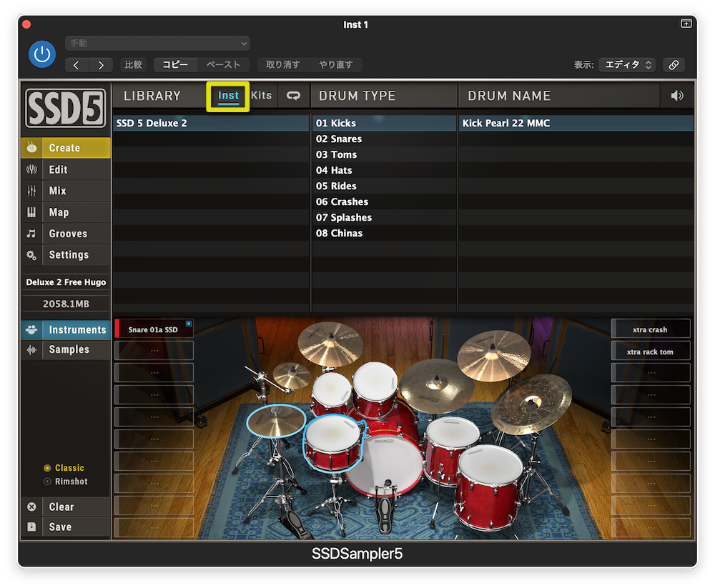This screenshot has width=715, height=588.
Task: Open the preset dropdown showing 手動
Action: [157, 44]
